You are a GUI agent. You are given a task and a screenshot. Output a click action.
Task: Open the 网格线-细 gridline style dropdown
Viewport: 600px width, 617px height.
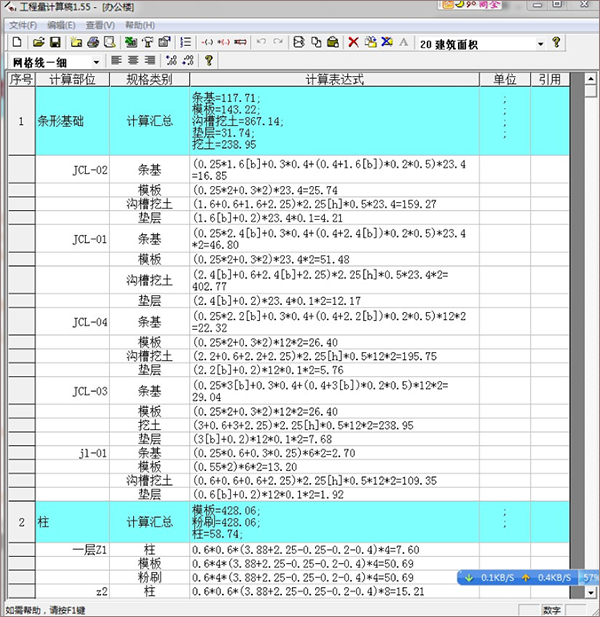[x=96, y=62]
